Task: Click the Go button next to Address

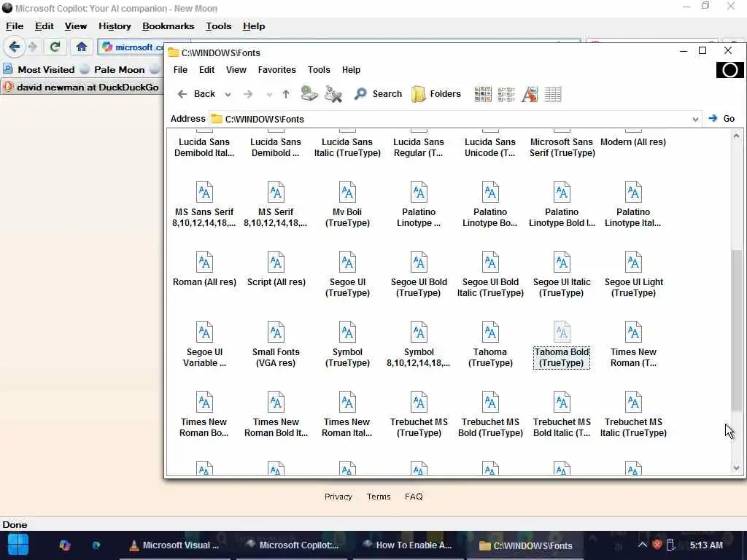Action: click(721, 119)
